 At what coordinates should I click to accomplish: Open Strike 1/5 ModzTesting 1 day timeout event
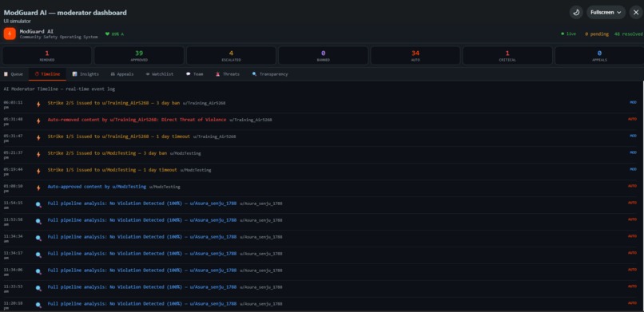[113, 170]
